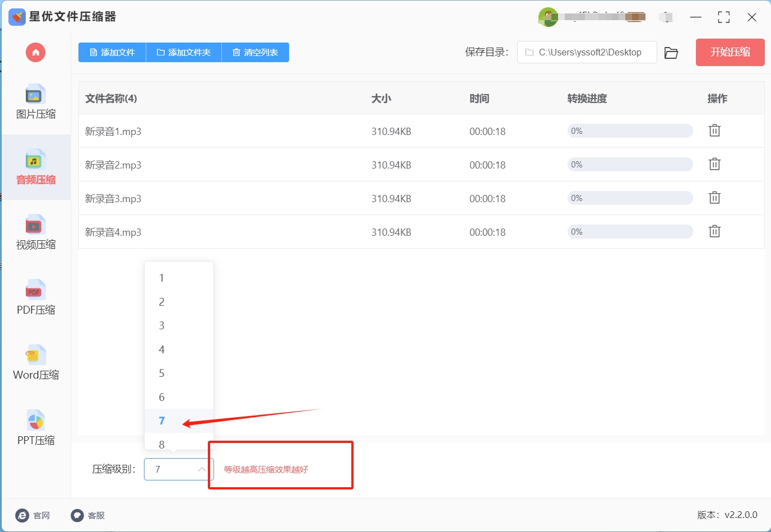Browse output folder via folder icon
The image size is (771, 532).
point(671,53)
